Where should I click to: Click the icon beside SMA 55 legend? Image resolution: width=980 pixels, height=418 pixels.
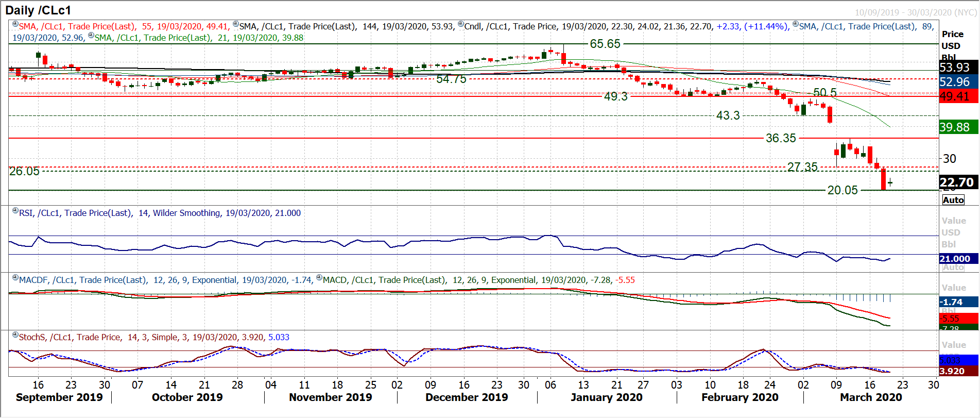point(15,24)
